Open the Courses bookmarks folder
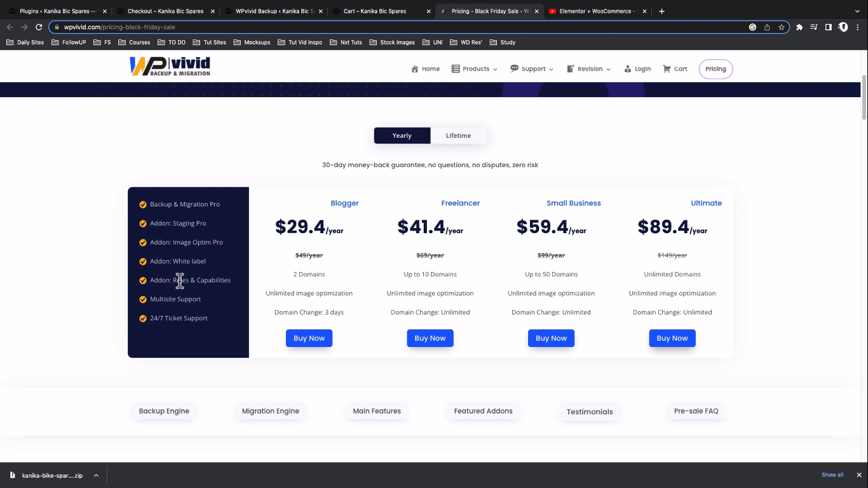 pyautogui.click(x=134, y=43)
